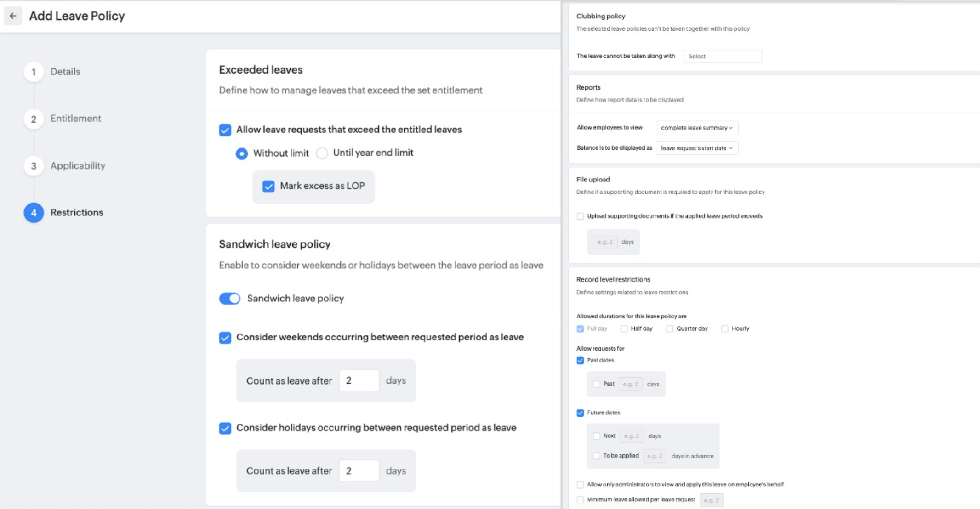Image resolution: width=980 pixels, height=509 pixels.
Task: Check the Hourly duration option
Action: click(x=724, y=329)
